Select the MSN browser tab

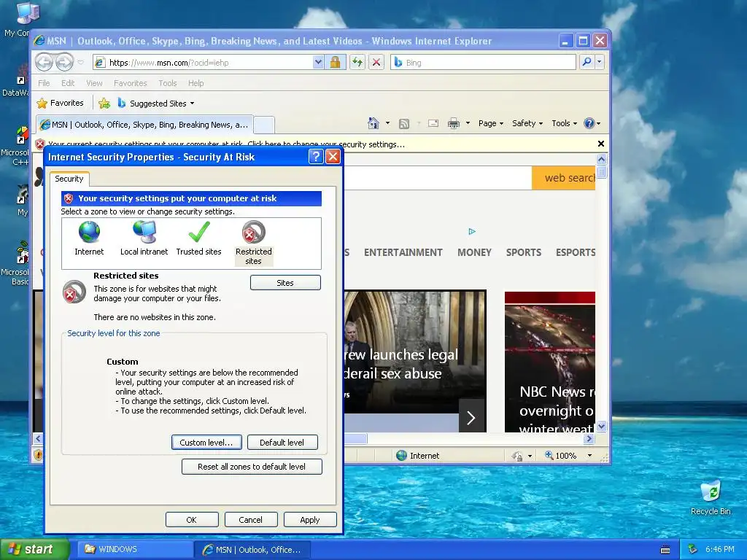144,125
